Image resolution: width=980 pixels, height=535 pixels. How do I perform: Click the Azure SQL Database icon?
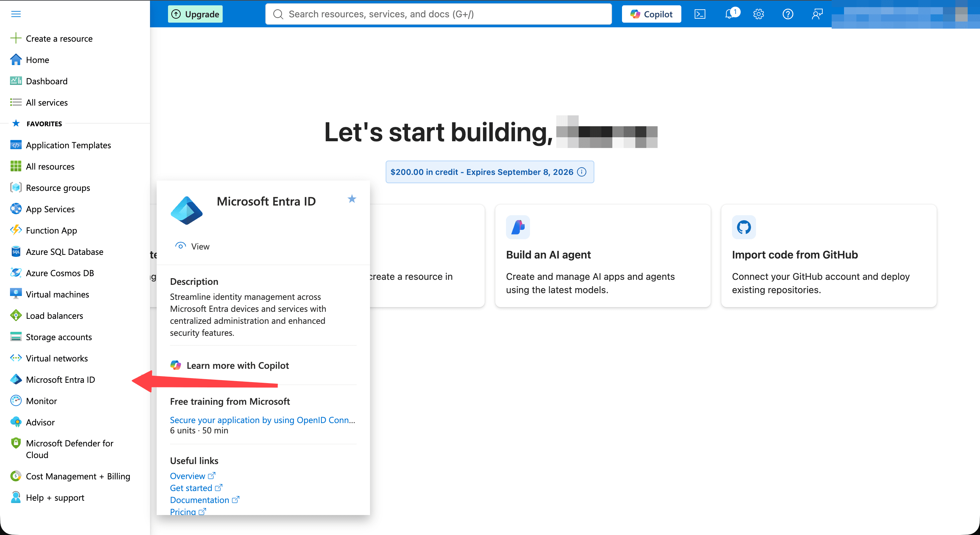coord(16,251)
